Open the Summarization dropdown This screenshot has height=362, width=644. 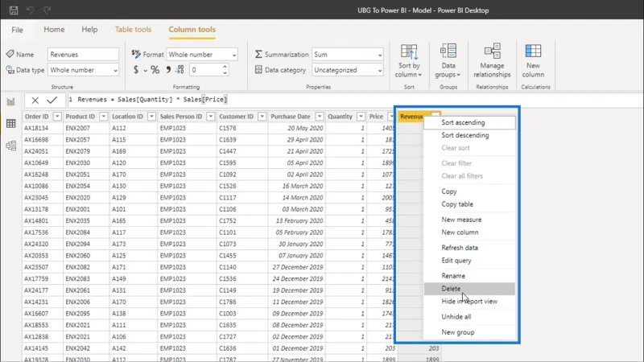pos(348,54)
